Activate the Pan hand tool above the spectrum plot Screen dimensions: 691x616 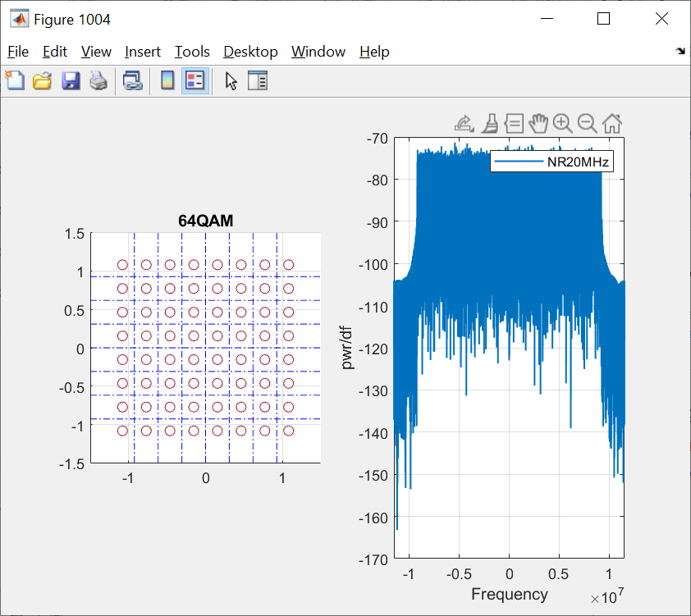tap(538, 123)
